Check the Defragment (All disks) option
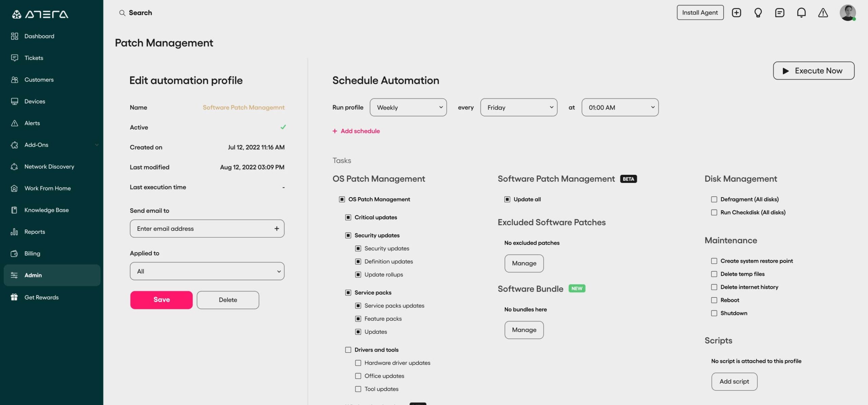 click(x=714, y=199)
